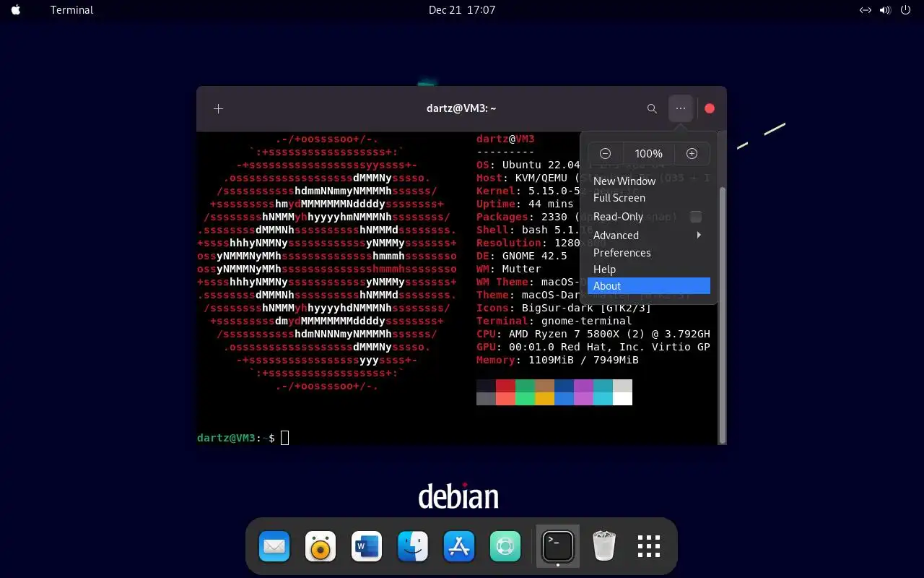Viewport: 924px width, 578px height.
Task: Open the Apple logo menu
Action: click(16, 9)
